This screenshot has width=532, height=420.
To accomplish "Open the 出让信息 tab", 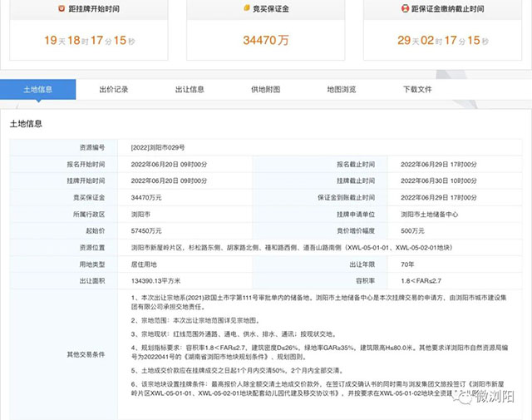I will click(x=190, y=89).
